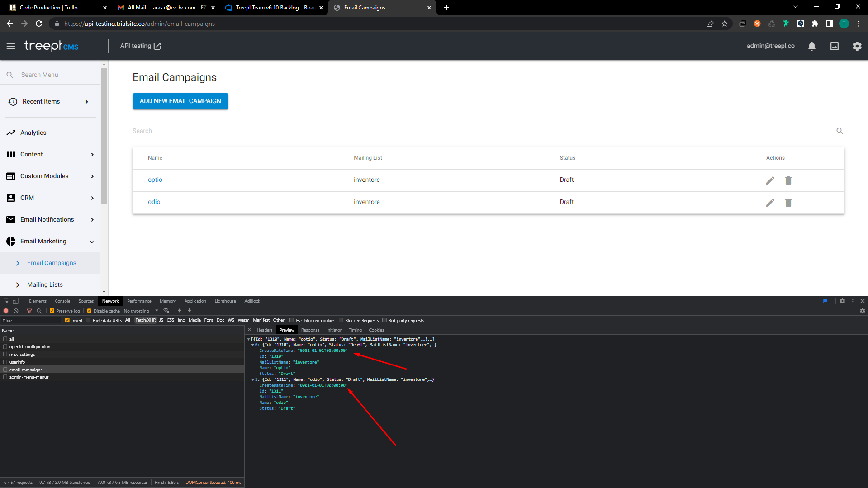Open the optio campaign link
The width and height of the screenshot is (868, 488).
pyautogui.click(x=155, y=180)
